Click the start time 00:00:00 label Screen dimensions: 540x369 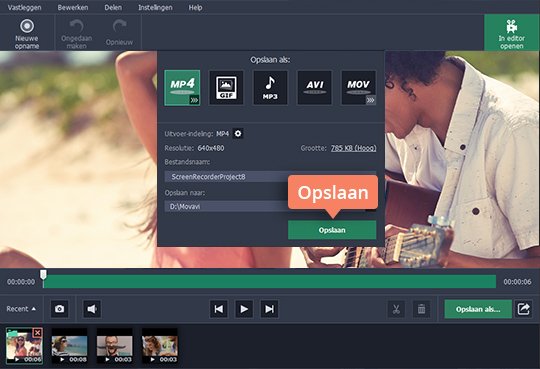tap(21, 282)
